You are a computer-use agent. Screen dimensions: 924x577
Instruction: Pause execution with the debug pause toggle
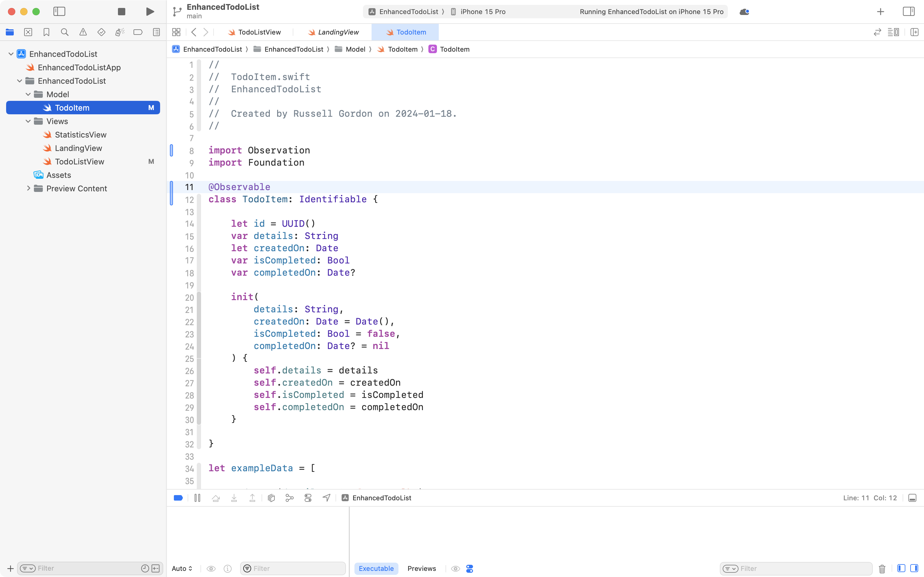point(197,498)
